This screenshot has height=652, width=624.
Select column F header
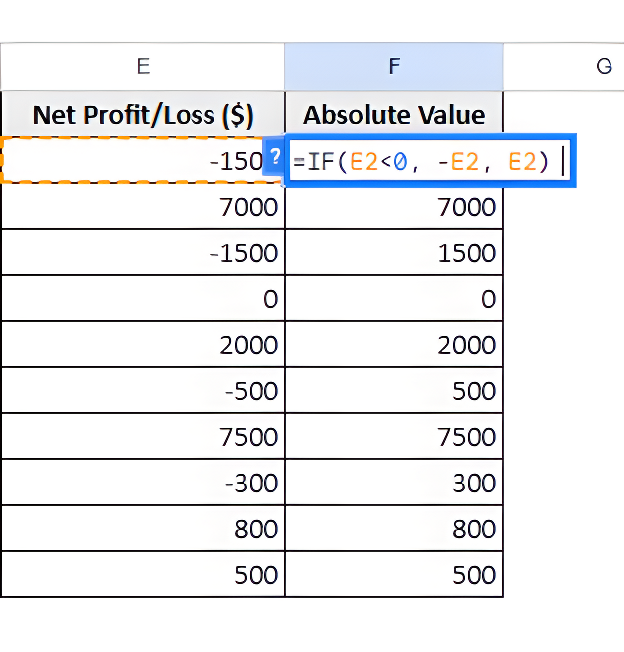pos(394,67)
